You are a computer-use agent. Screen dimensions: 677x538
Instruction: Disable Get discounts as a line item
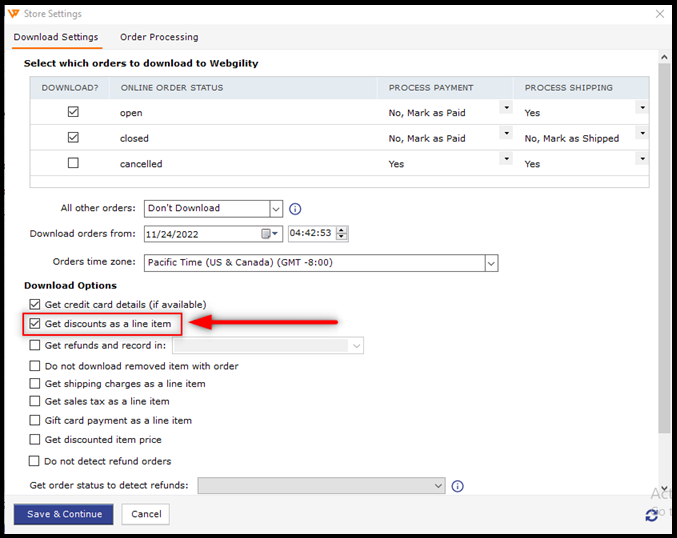36,324
